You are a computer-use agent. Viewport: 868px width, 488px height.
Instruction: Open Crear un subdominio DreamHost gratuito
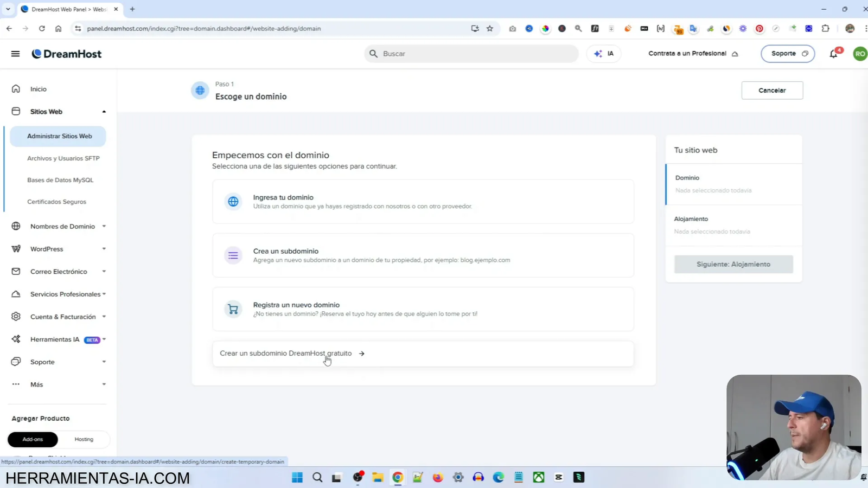286,353
